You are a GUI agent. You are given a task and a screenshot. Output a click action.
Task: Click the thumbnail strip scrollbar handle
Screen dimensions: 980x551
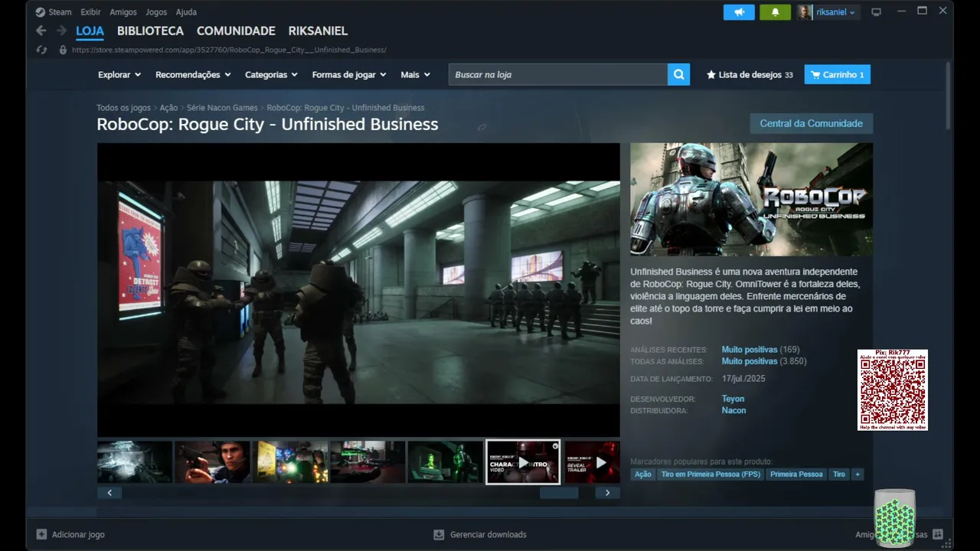pos(559,493)
